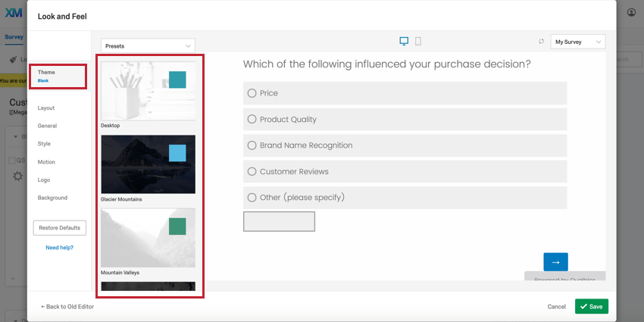Click the Other specify text field
The width and height of the screenshot is (644, 322).
point(279,221)
